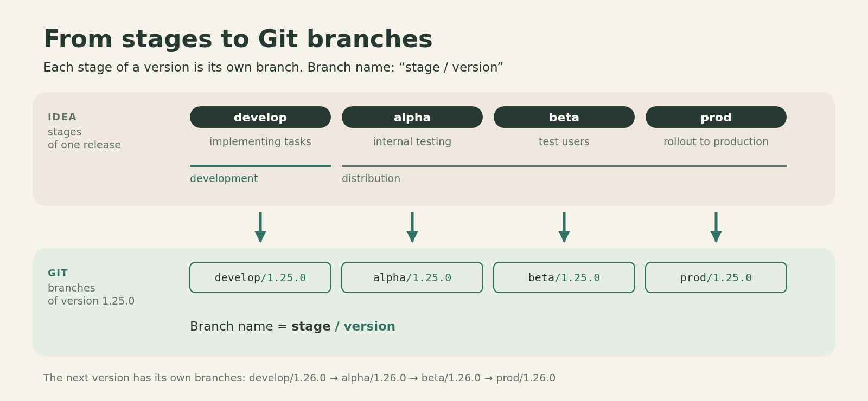Click the footer note about the next version
The image size is (868, 401).
[x=299, y=378]
